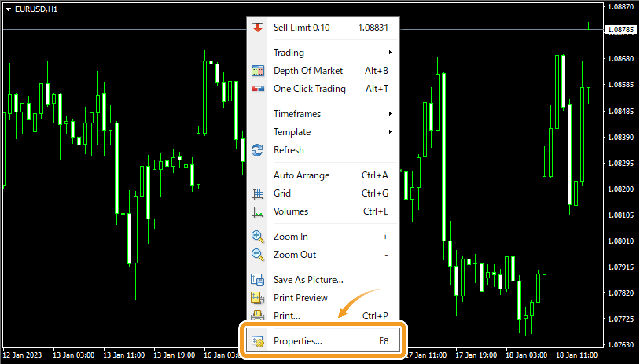This screenshot has width=640, height=364.
Task: Click the Print Preview icon
Action: click(x=257, y=298)
